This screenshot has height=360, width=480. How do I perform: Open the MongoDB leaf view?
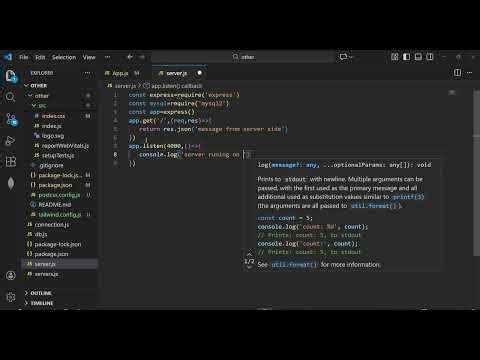tap(11, 183)
